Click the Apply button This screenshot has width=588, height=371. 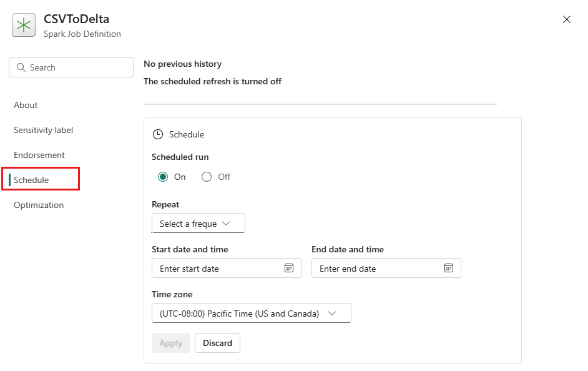(170, 343)
